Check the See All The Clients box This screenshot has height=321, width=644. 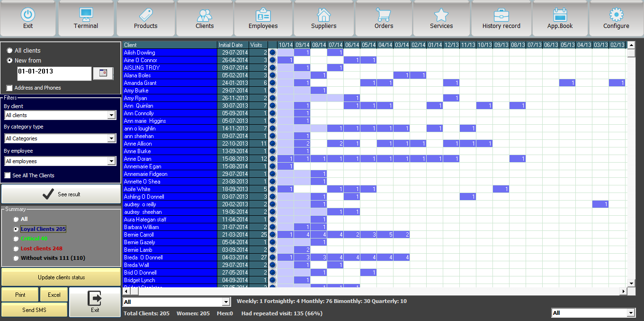coord(8,175)
